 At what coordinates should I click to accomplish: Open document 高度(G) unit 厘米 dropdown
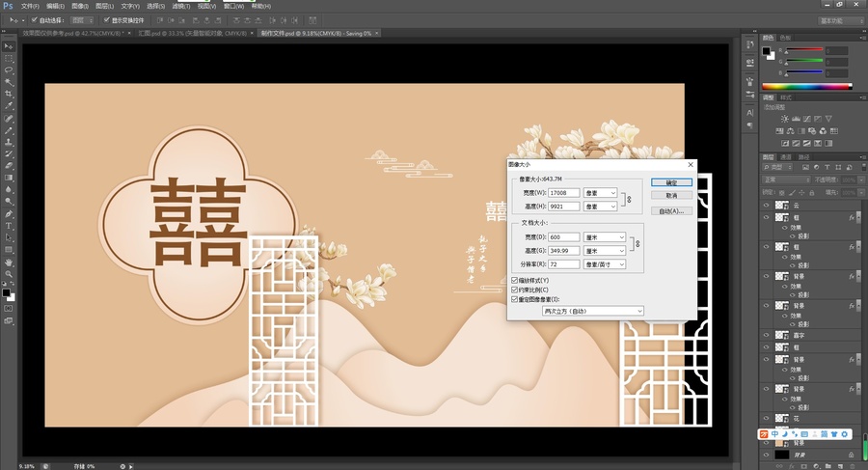point(605,251)
